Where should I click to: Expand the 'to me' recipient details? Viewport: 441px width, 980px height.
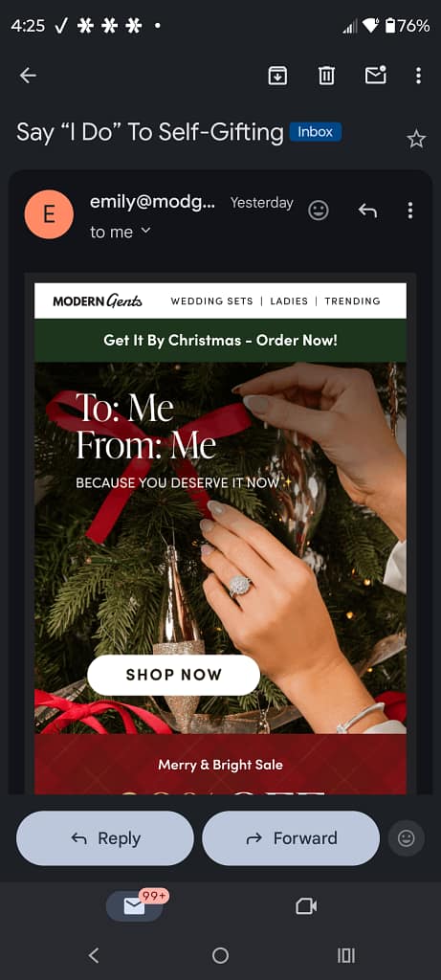[x=121, y=232]
